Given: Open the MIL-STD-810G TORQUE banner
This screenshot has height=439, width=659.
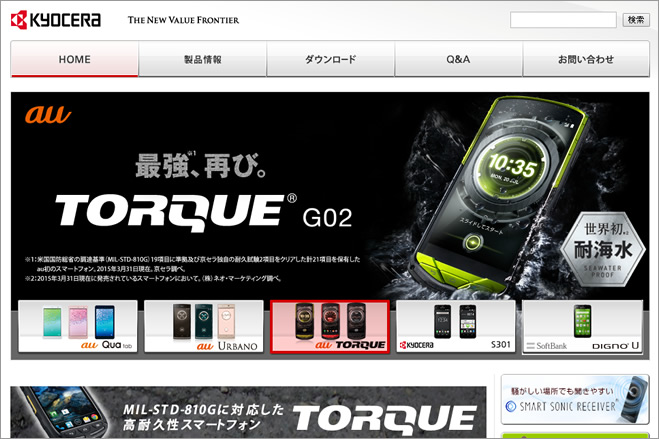Looking at the screenshot, I should click(248, 412).
